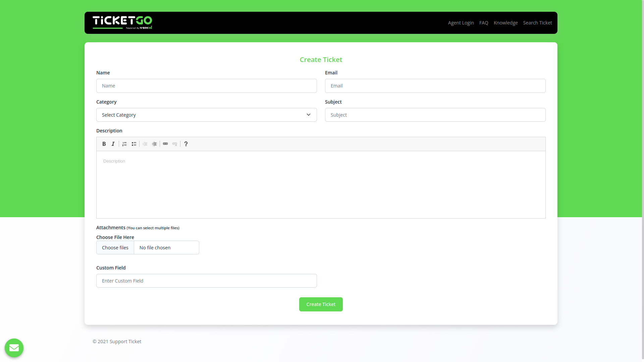Go to Agent Login
The height and width of the screenshot is (362, 644).
click(461, 22)
